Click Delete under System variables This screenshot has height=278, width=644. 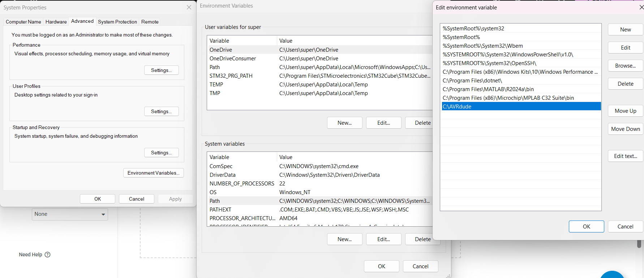click(422, 239)
